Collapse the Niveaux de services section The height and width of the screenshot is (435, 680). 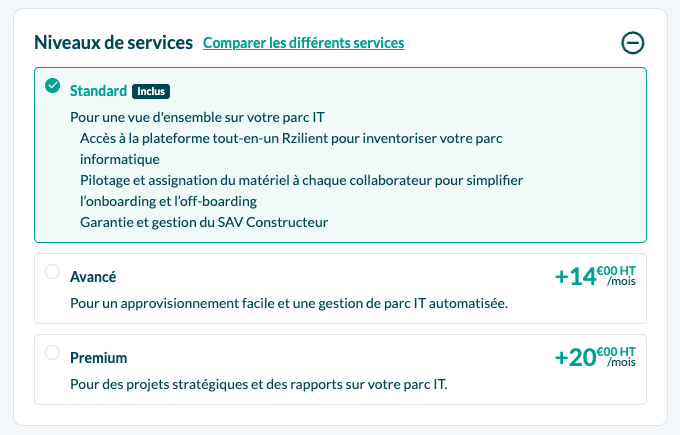633,43
